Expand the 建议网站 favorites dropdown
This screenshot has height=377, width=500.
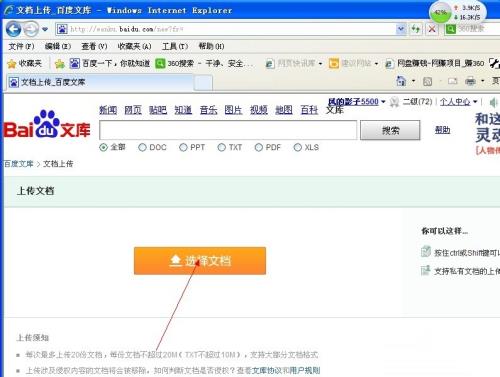point(376,63)
